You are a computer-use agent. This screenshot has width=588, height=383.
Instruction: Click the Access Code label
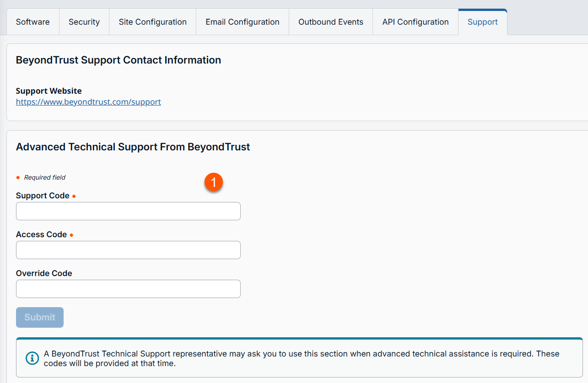(41, 234)
